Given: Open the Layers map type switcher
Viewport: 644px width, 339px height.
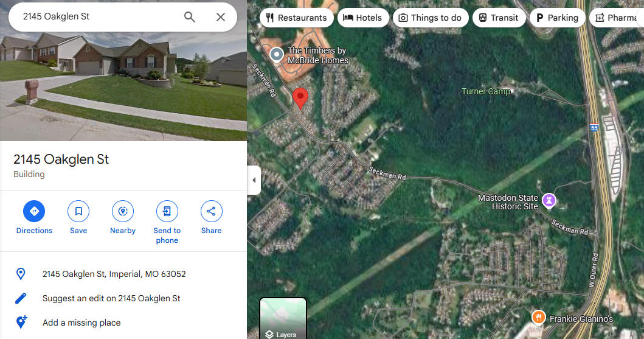Looking at the screenshot, I should (283, 318).
